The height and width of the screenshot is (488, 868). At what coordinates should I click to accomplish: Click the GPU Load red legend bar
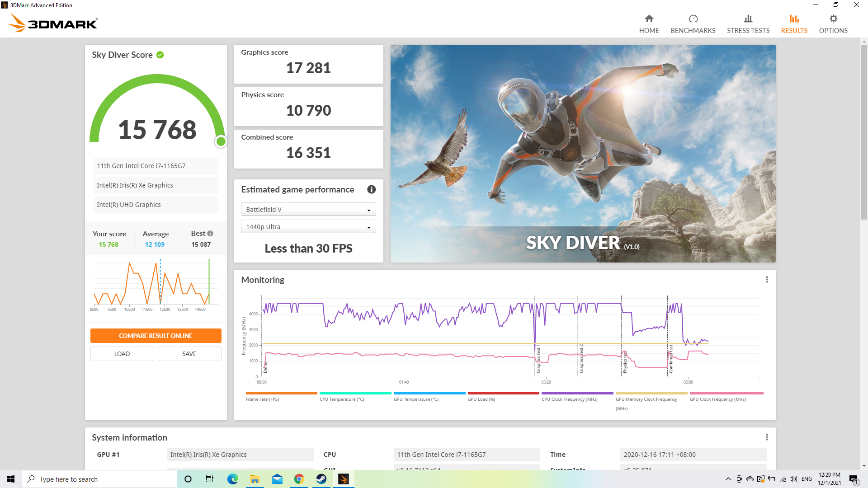[x=503, y=394]
